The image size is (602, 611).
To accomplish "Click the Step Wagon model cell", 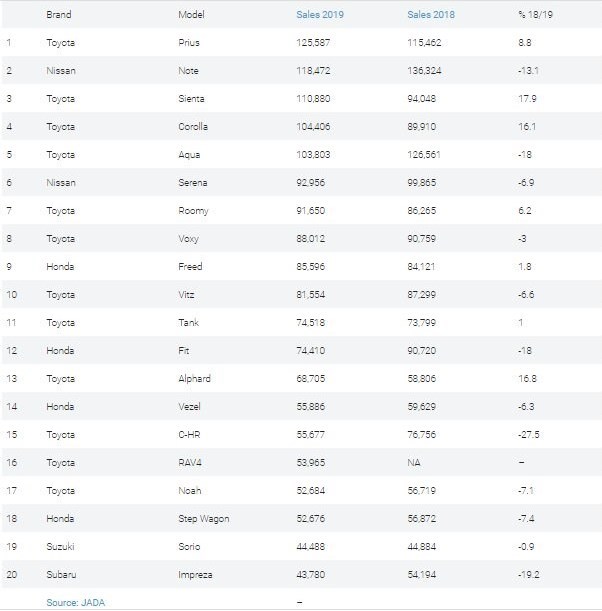I will click(x=204, y=519).
